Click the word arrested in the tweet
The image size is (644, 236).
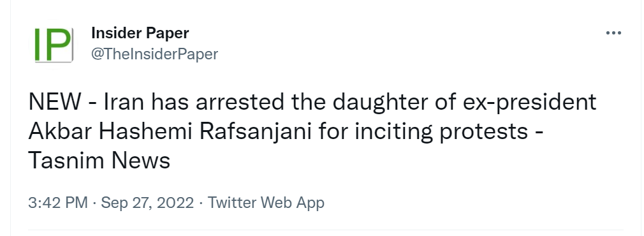coord(240,102)
